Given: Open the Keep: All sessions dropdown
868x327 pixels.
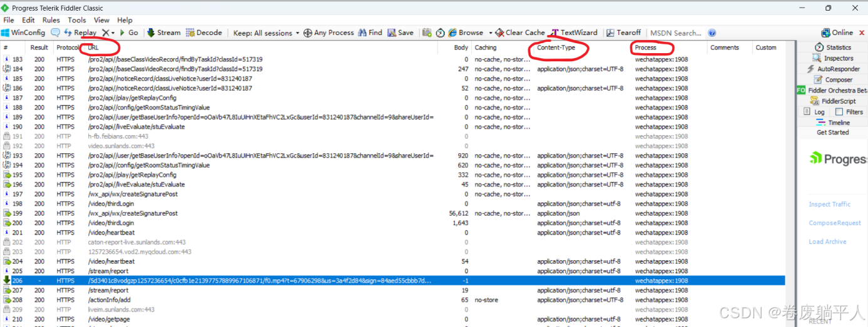Looking at the screenshot, I should pyautogui.click(x=266, y=33).
